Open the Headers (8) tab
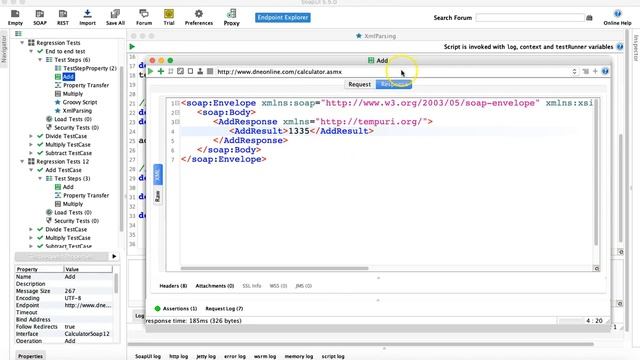Screen dimensions: 640x360 coord(173,286)
